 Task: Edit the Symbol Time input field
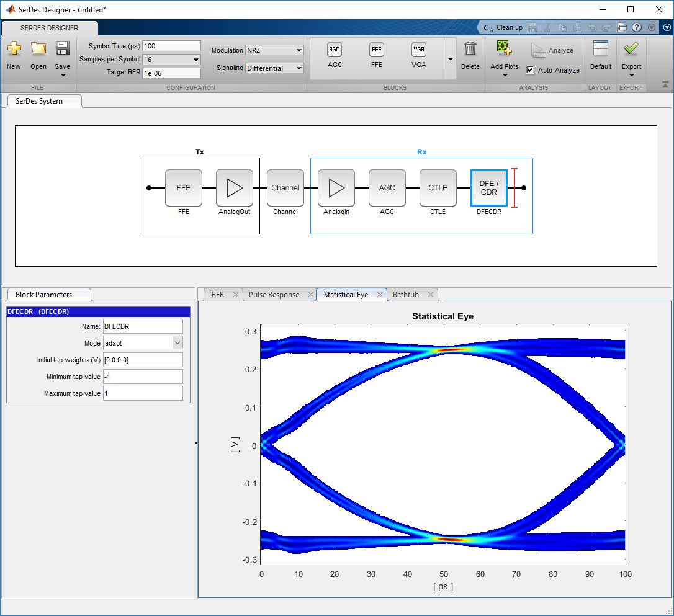click(x=171, y=45)
